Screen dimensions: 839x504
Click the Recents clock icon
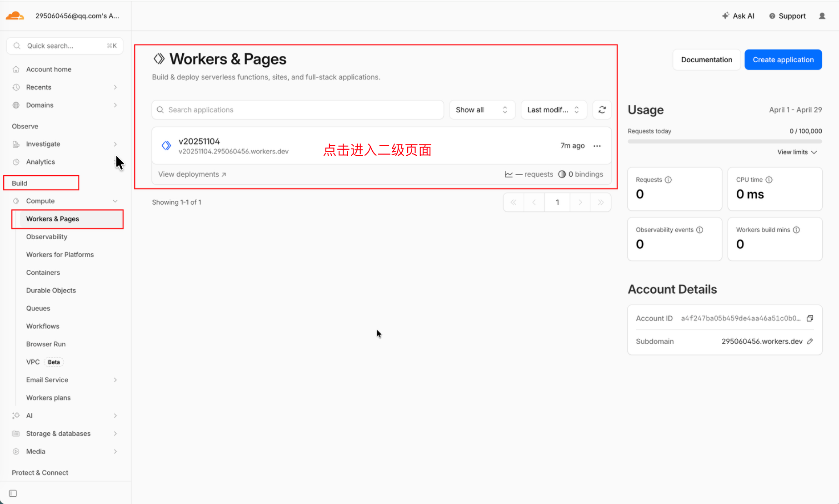click(x=16, y=87)
